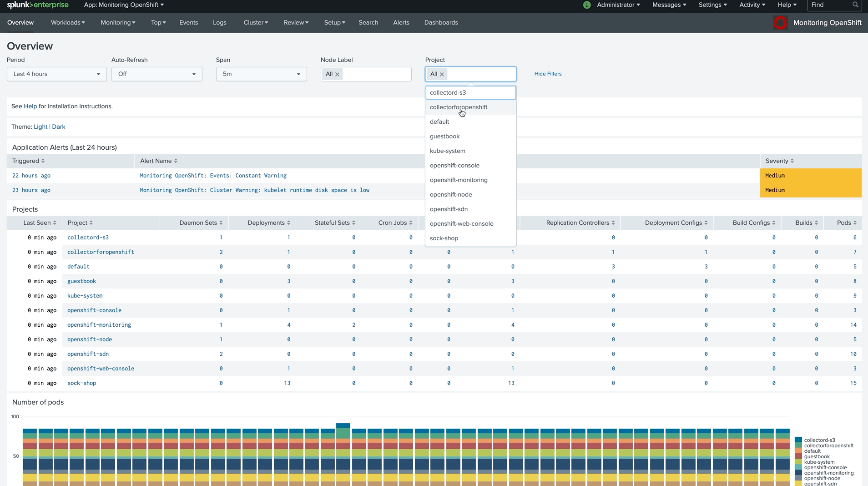Image resolution: width=868 pixels, height=486 pixels.
Task: Select guestbook in Project dropdown list
Action: (x=471, y=137)
